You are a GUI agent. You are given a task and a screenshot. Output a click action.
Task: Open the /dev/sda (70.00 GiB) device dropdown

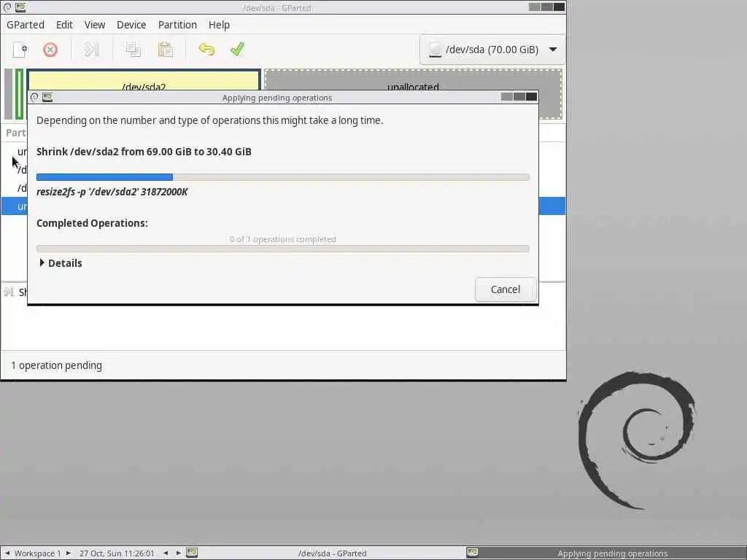[492, 50]
